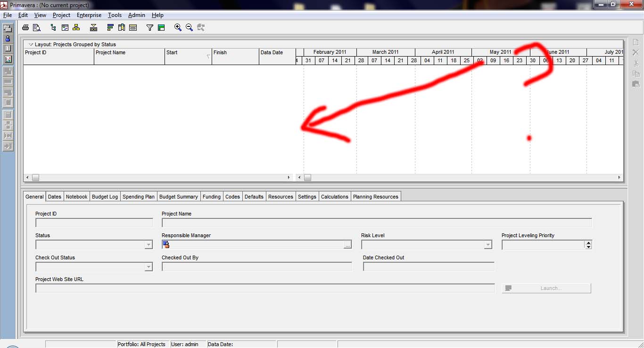Click the Project Name input field

pyautogui.click(x=377, y=223)
